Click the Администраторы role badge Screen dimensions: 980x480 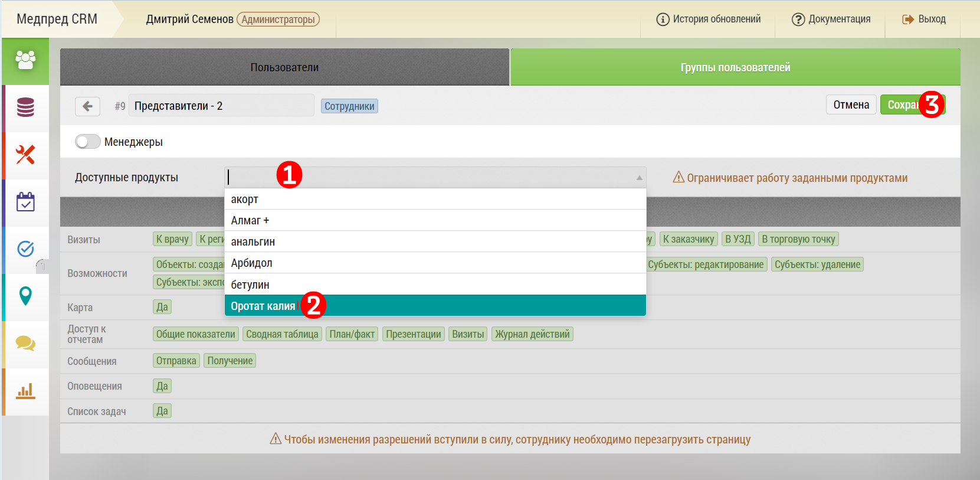coord(278,19)
